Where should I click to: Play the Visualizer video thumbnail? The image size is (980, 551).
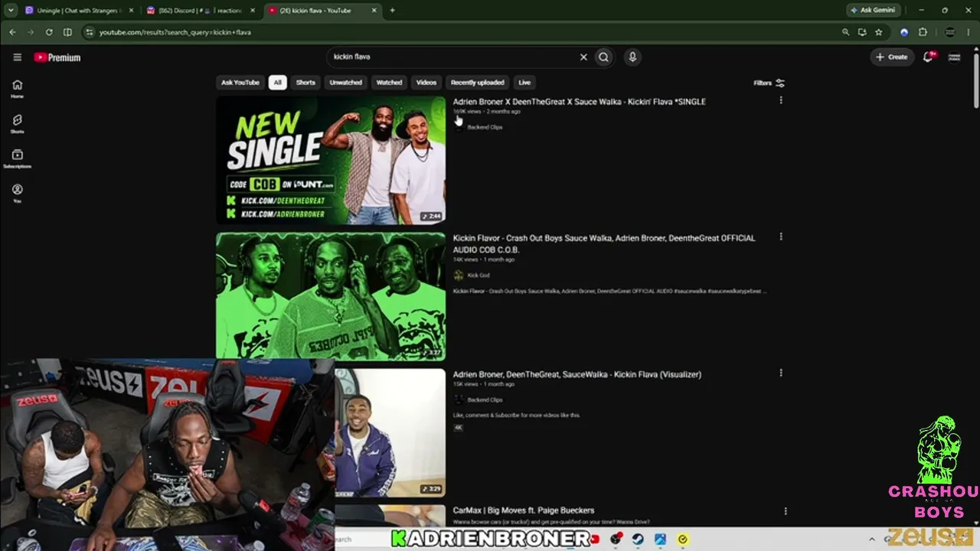pos(390,433)
